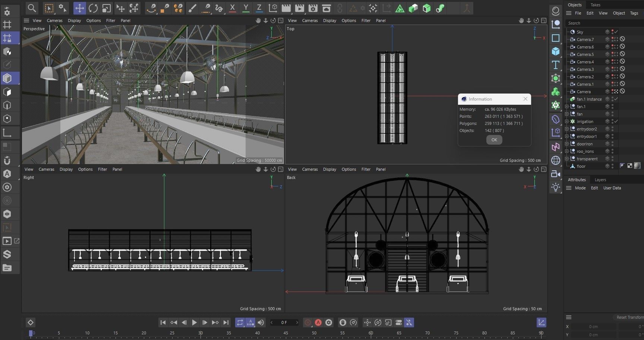Open the search magnifier in the toolbar
Image resolution: width=644 pixels, height=340 pixels.
pyautogui.click(x=32, y=8)
